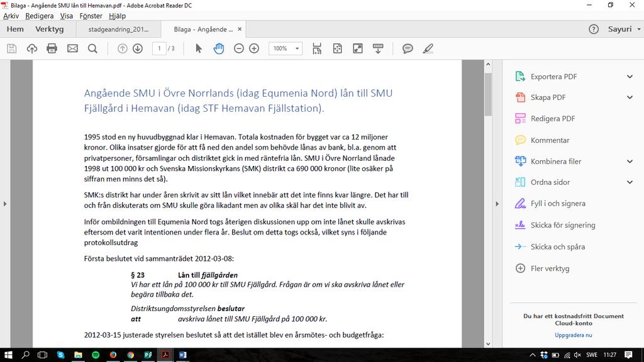This screenshot has height=362, width=644.
Task: Open Fyll i och signera tool
Action: (558, 204)
